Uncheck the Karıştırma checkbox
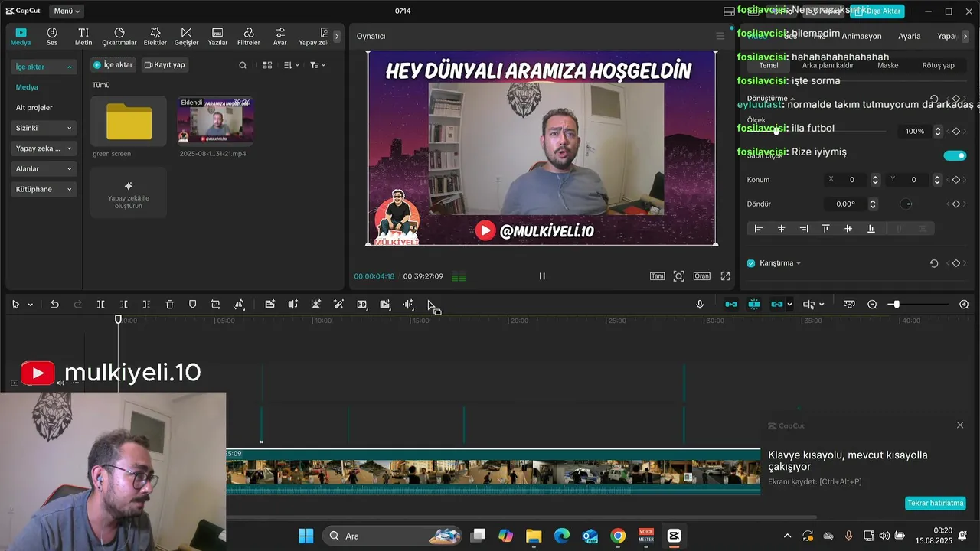This screenshot has height=551, width=980. click(x=751, y=263)
